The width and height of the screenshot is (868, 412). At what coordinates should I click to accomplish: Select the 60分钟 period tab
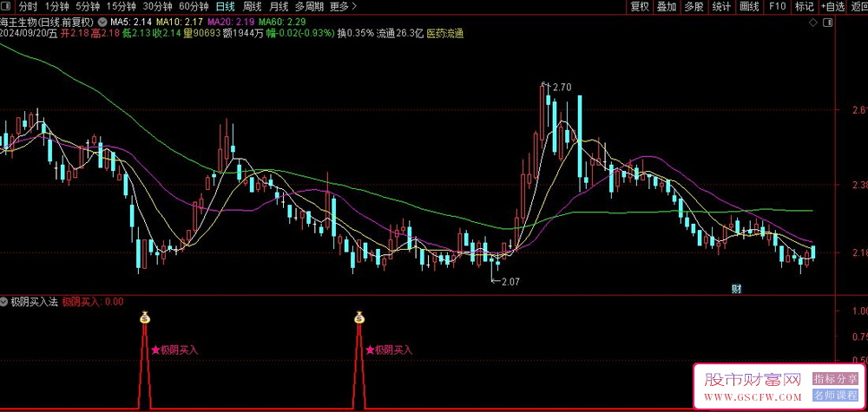[x=194, y=7]
